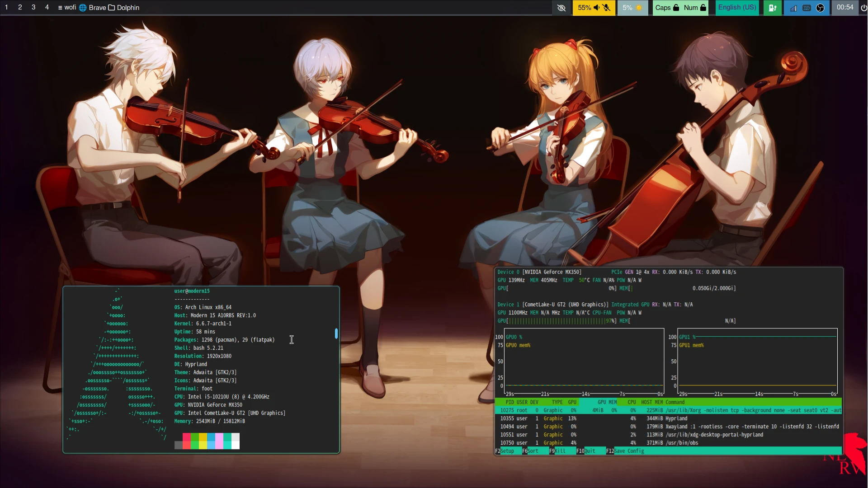Click F12 Save Config in nvtop
This screenshot has width=868, height=488.
click(x=625, y=451)
